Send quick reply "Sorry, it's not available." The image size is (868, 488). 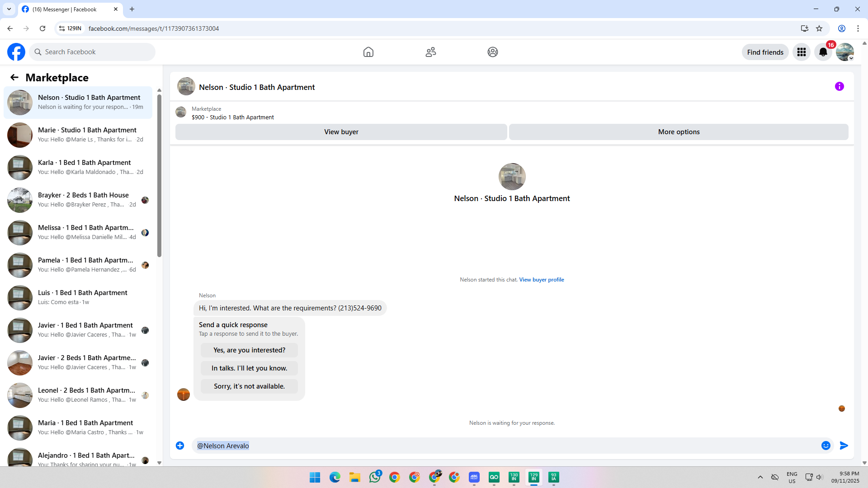250,386
